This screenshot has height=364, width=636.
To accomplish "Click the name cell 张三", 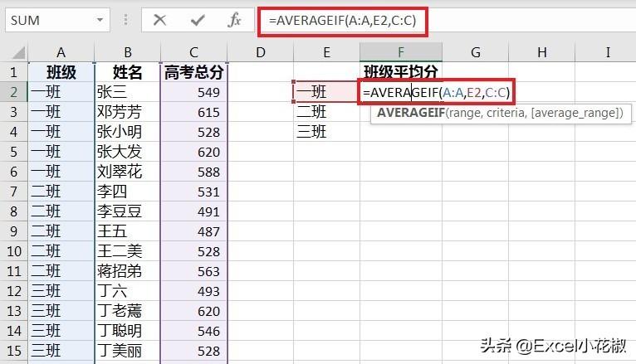I will coord(127,92).
